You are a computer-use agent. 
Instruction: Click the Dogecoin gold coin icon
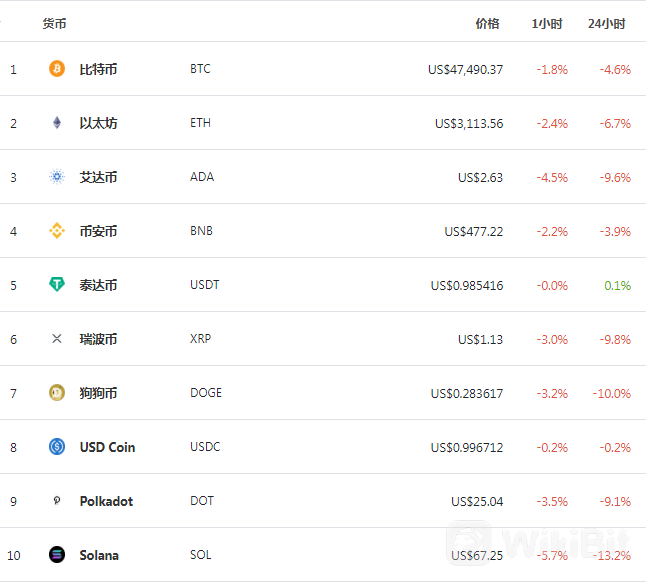(57, 392)
